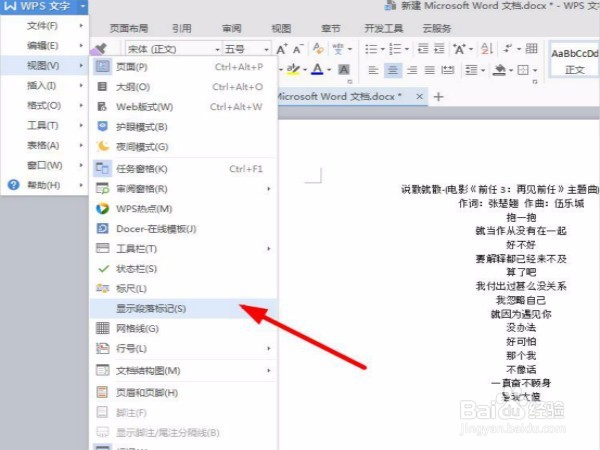Click the align right icon
The height and width of the screenshot is (450, 600).
412,70
